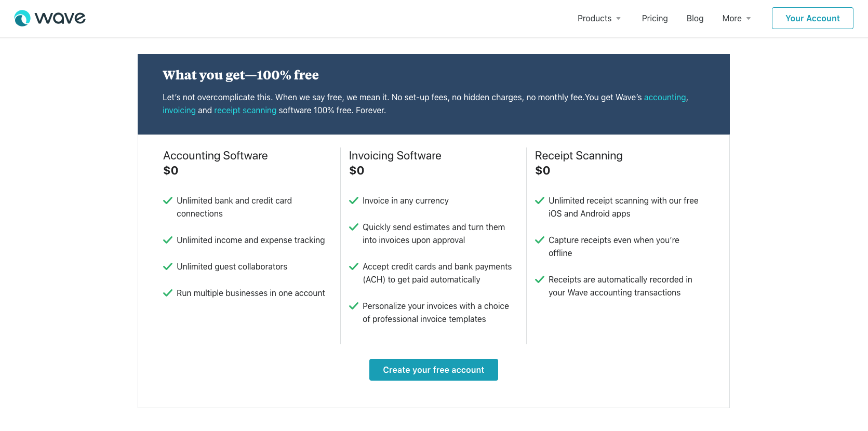Click checkmark beside Quickly send estimates
This screenshot has width=868, height=431.
354,227
